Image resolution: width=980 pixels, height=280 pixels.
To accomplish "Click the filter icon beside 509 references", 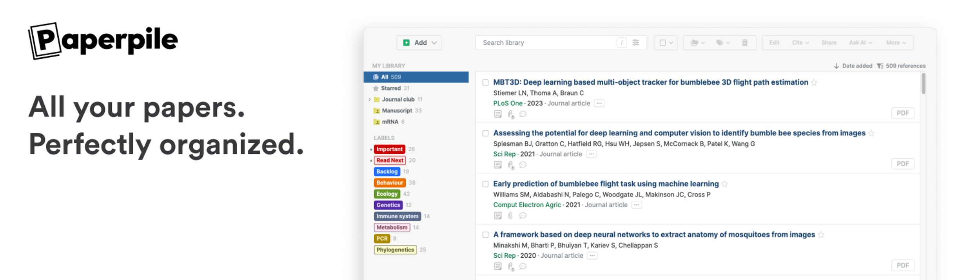I will pyautogui.click(x=880, y=66).
